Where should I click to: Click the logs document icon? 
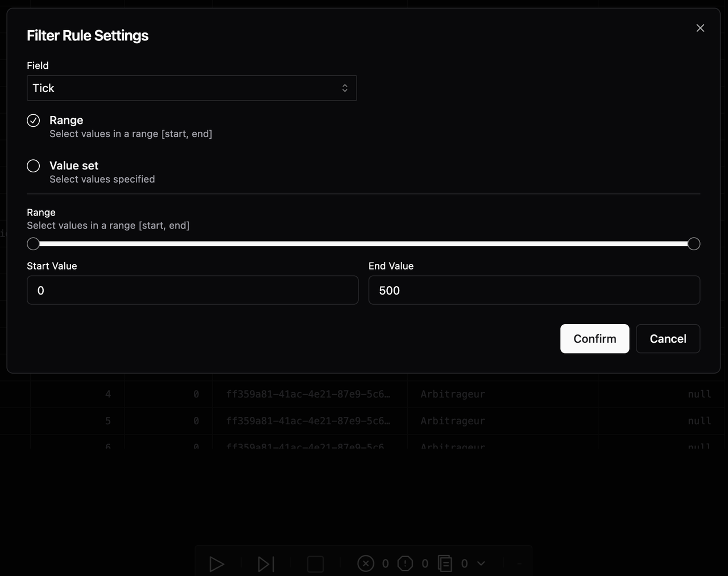point(445,563)
